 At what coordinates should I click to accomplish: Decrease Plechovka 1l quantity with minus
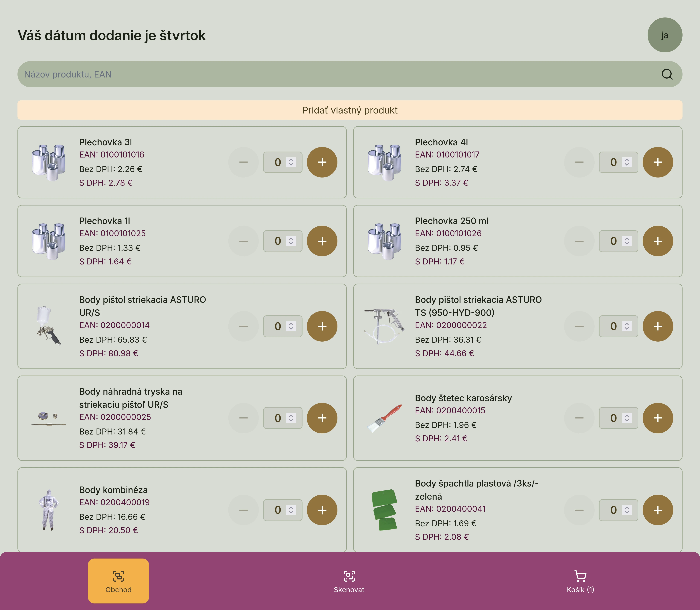pyautogui.click(x=244, y=241)
